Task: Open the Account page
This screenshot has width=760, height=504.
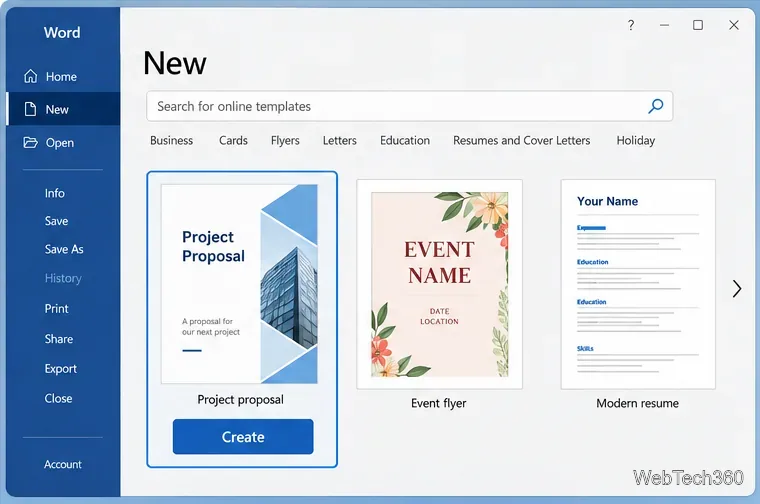Action: (63, 464)
